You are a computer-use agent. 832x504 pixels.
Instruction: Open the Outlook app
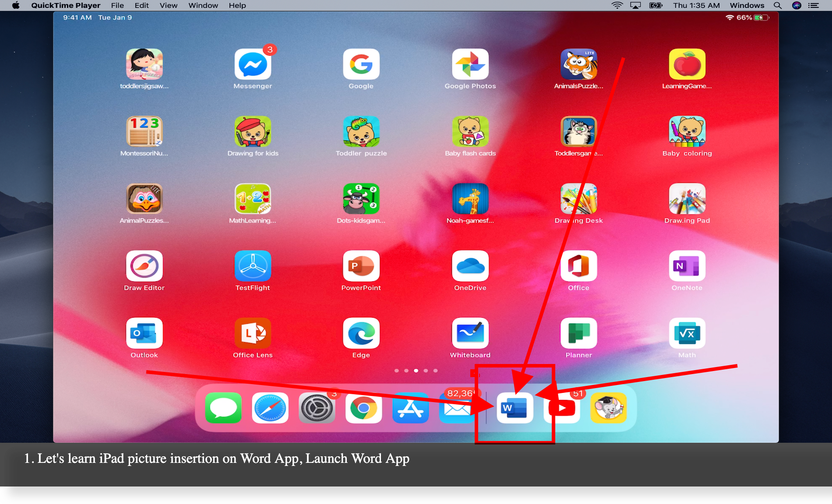(x=144, y=333)
